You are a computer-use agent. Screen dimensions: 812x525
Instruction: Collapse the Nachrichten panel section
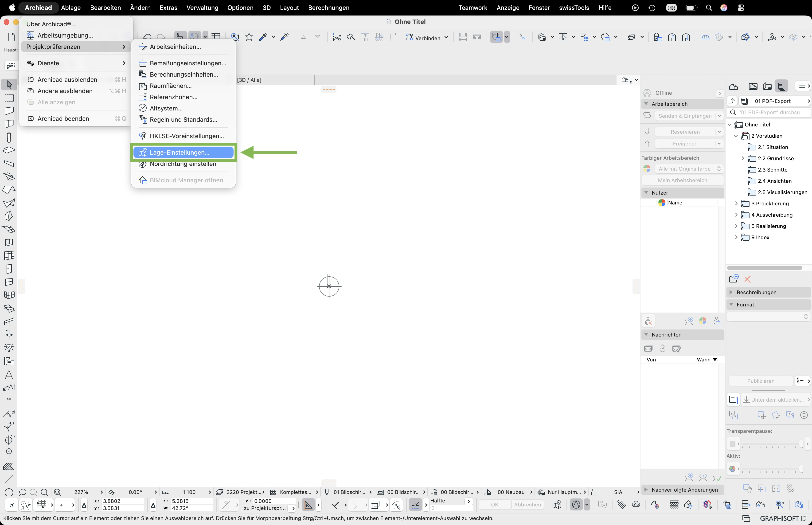coord(646,334)
